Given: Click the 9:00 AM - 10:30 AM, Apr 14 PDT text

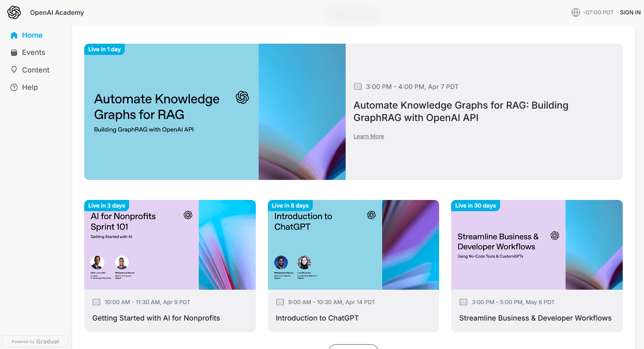Looking at the screenshot, I should pos(332,302).
